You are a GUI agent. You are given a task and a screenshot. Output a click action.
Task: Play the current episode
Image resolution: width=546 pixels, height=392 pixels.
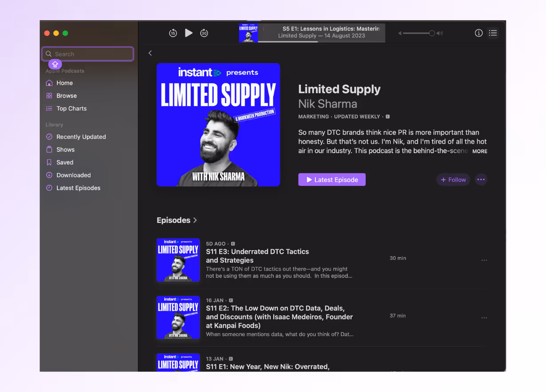point(189,33)
